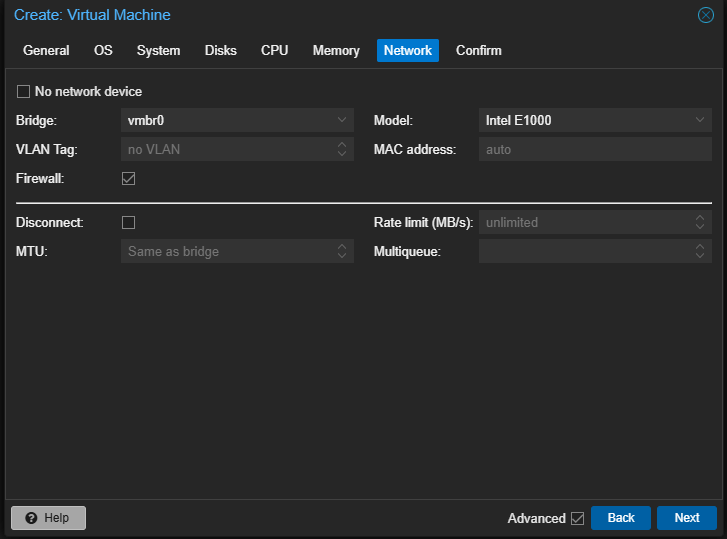Click the Back button

point(621,518)
